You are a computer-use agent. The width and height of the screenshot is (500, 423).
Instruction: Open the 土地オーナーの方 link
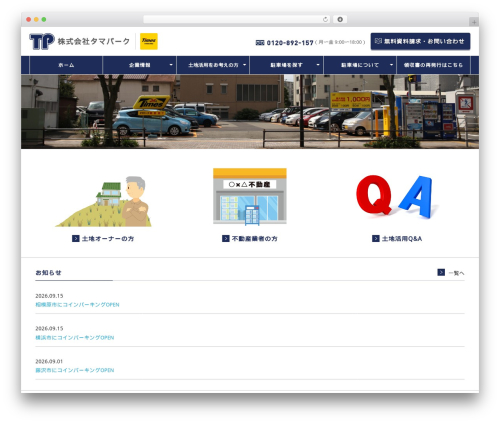point(108,239)
